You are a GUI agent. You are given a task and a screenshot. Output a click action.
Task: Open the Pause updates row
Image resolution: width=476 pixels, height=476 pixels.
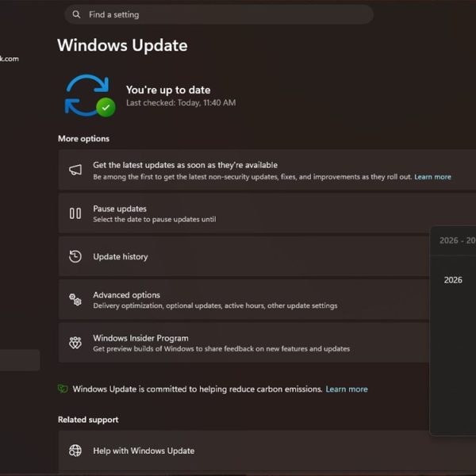(267, 213)
